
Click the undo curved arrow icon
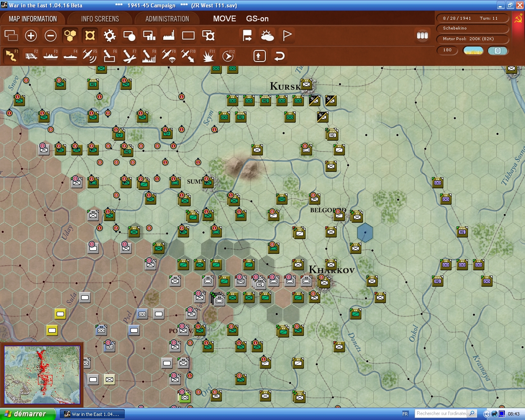(x=279, y=56)
